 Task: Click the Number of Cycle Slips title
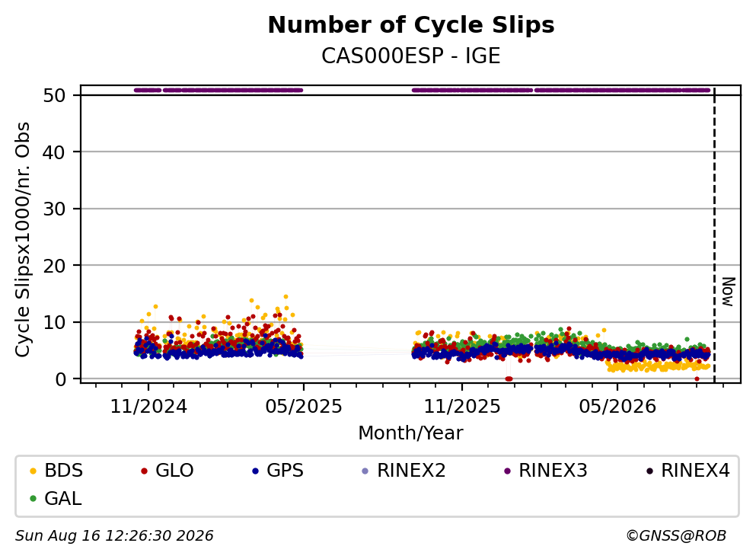pyautogui.click(x=411, y=25)
